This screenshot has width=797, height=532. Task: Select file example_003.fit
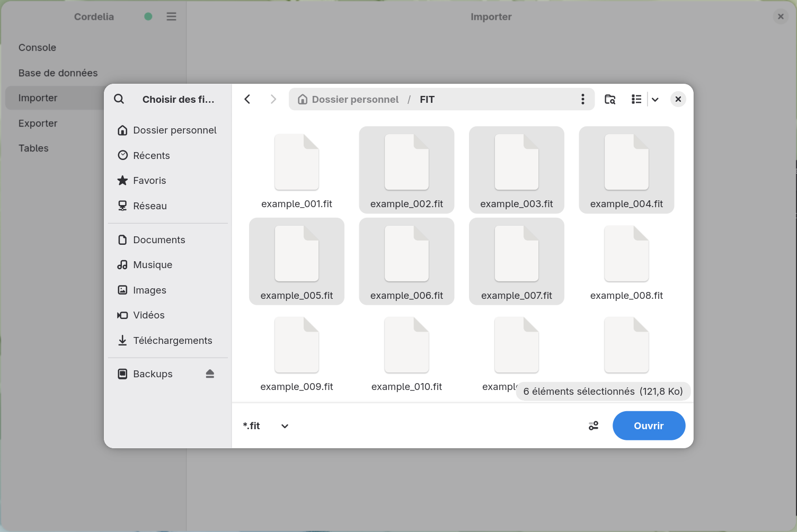517,170
